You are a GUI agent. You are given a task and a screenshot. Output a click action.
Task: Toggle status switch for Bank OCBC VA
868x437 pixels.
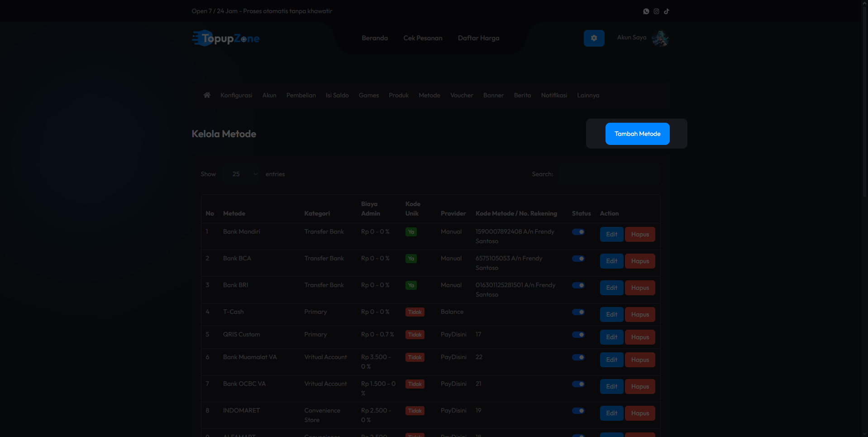click(578, 384)
